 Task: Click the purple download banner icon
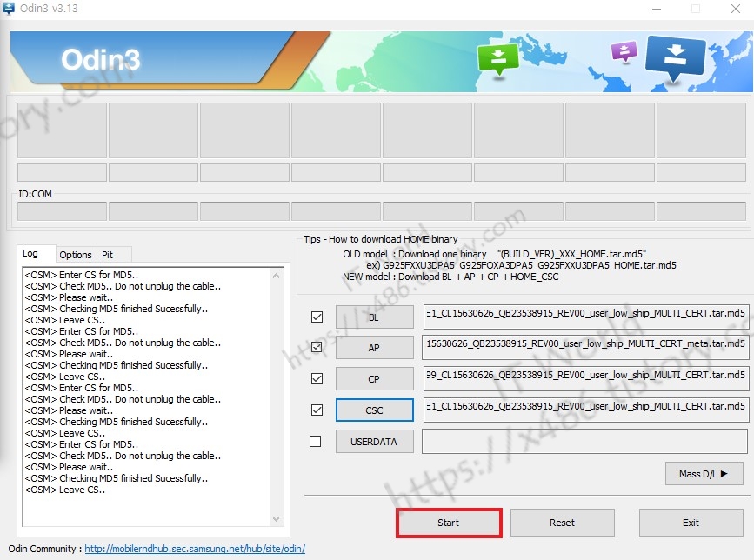[x=624, y=51]
